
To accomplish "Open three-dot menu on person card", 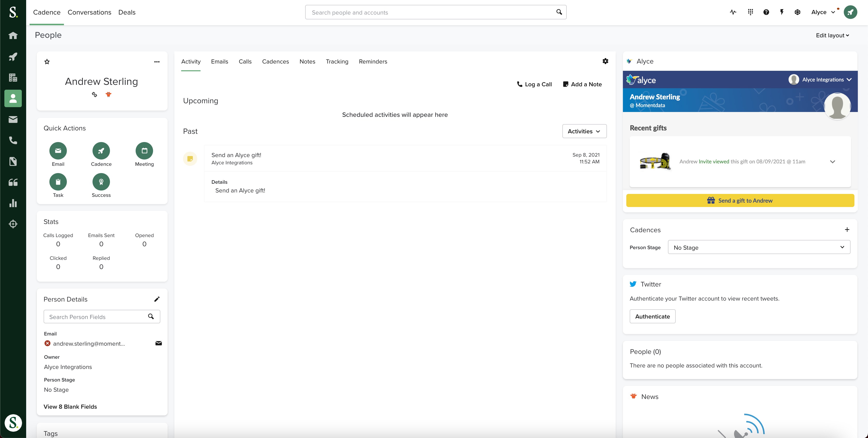I will click(157, 62).
